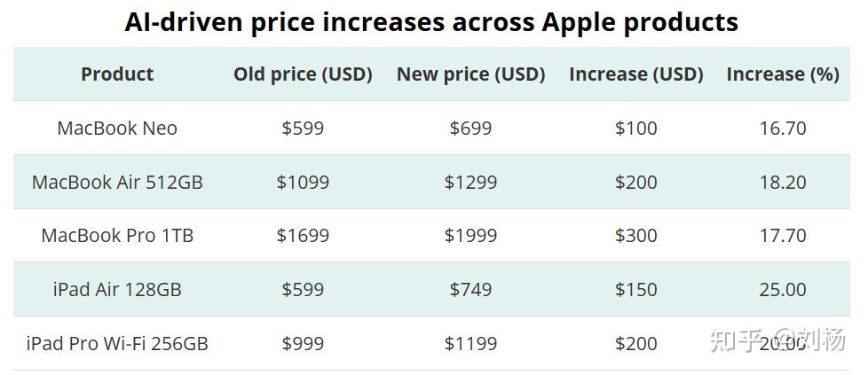The width and height of the screenshot is (868, 375).
Task: Click the 18.20 percent increase value
Action: 783,182
